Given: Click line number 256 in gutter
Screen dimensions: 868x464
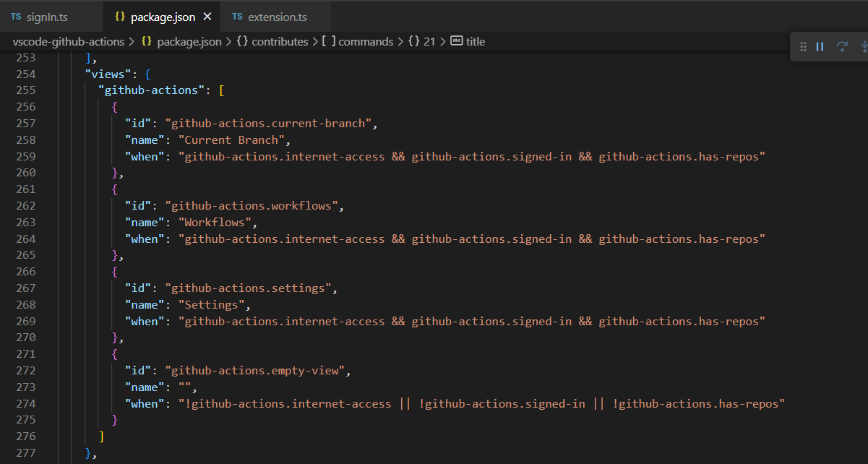Looking at the screenshot, I should click(25, 107).
